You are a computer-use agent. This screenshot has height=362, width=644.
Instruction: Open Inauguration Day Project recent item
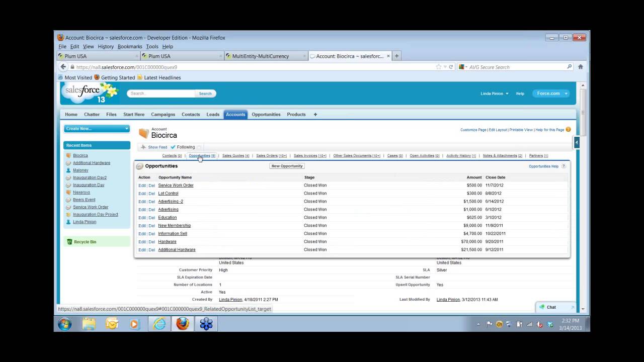[x=96, y=214]
